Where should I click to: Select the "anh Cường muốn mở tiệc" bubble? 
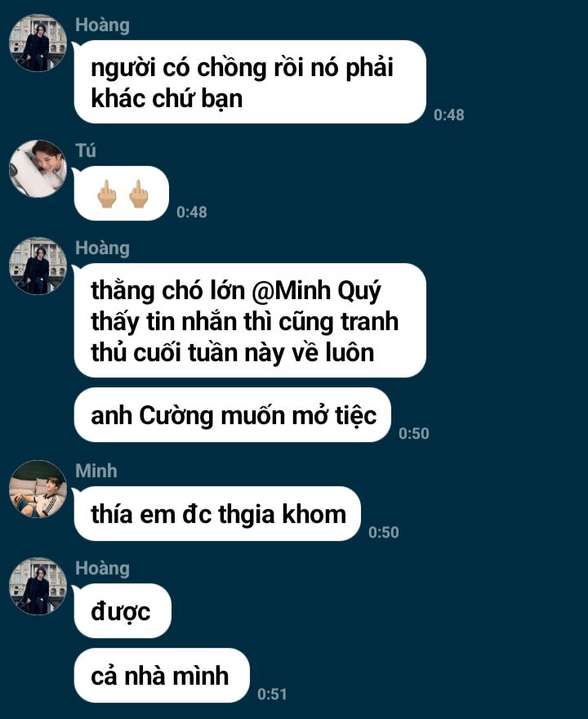pyautogui.click(x=233, y=415)
